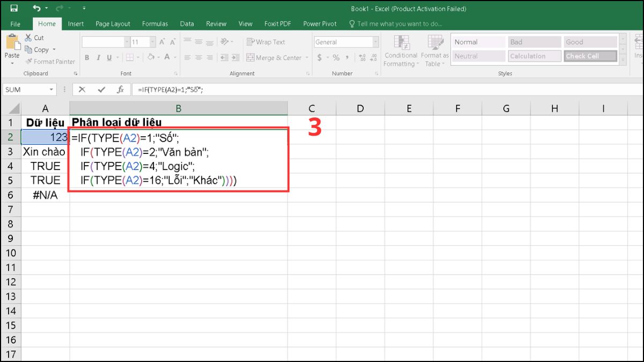
Task: Switch to the Formulas ribbon tab
Action: 155,24
